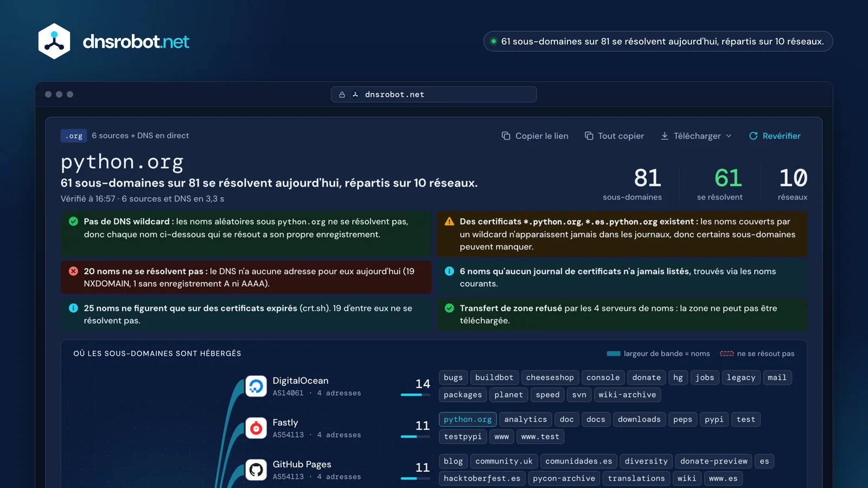868x488 pixels.
Task: Click the Fastly count bar under 11
Action: coord(415,436)
